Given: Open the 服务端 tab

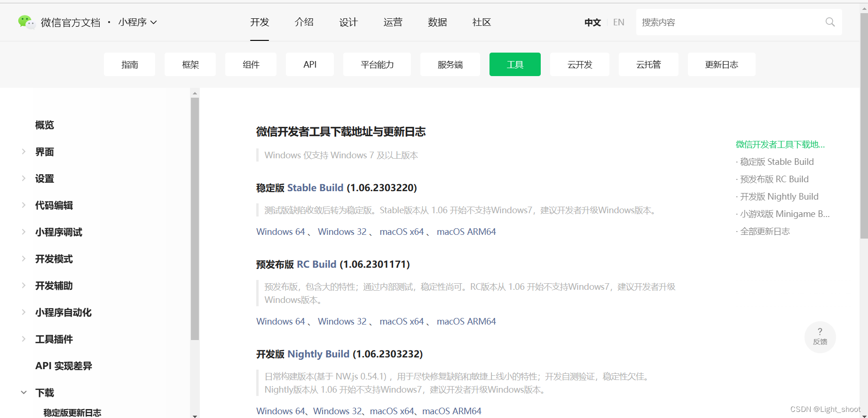Looking at the screenshot, I should coord(450,64).
